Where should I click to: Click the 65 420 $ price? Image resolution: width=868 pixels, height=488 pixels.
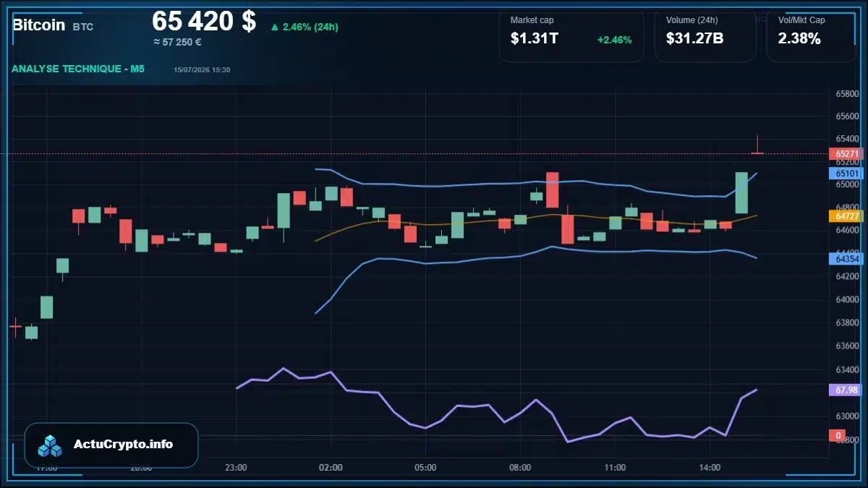pyautogui.click(x=204, y=21)
